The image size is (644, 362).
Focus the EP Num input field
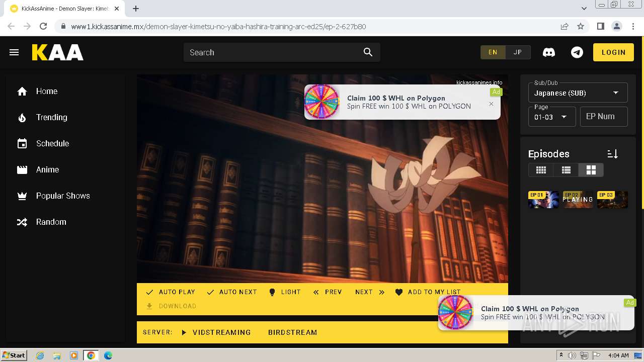(x=604, y=117)
